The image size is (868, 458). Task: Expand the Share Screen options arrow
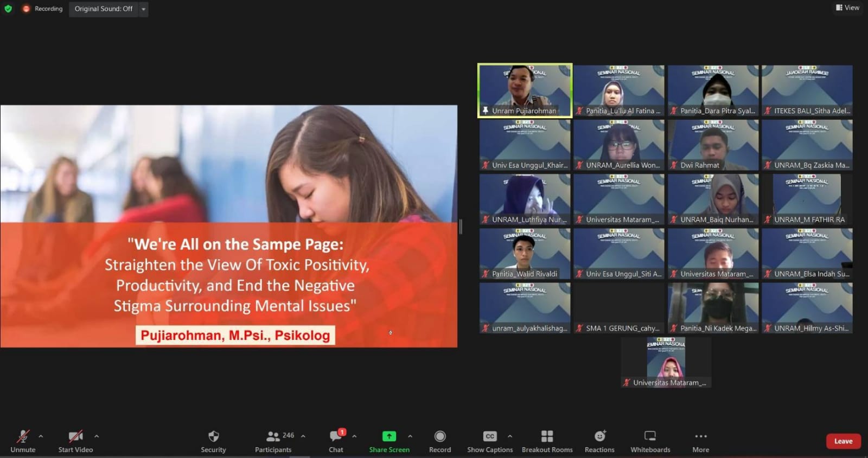pyautogui.click(x=410, y=436)
